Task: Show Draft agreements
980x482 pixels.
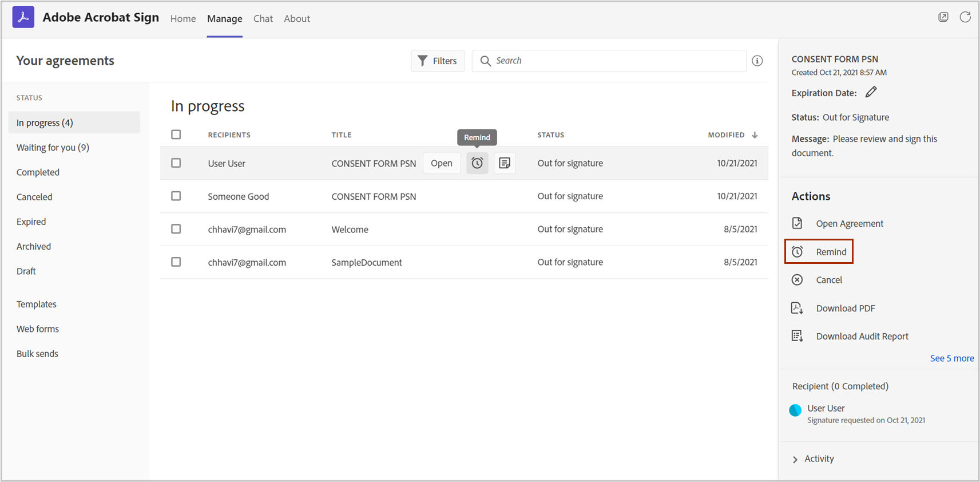Action: pyautogui.click(x=26, y=271)
